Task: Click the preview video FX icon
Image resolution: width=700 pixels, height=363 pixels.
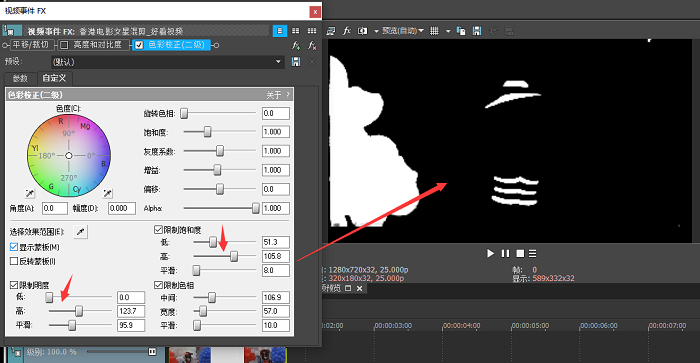Action: (x=346, y=31)
